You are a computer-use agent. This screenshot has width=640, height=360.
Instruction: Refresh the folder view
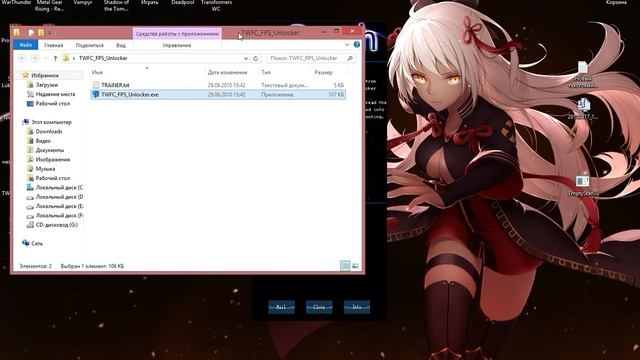point(256,58)
